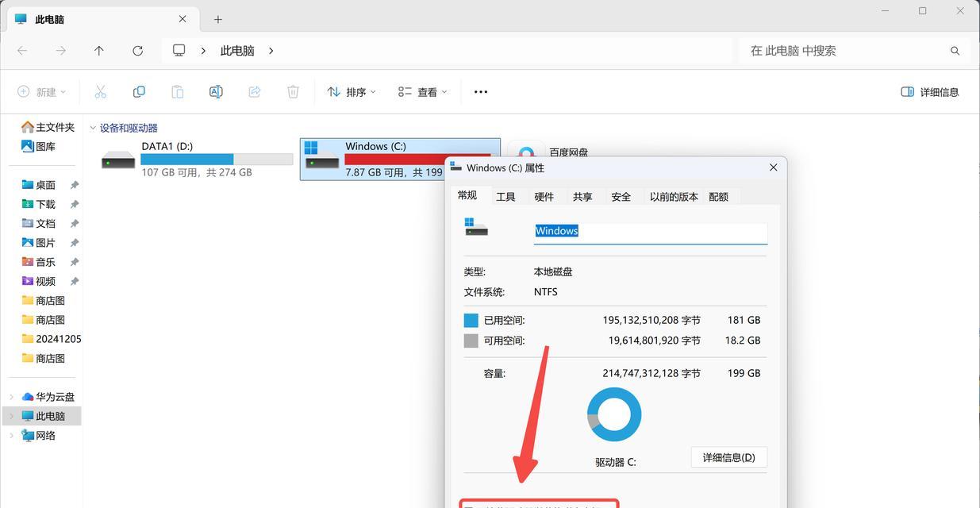Open 文档 in the sidebar
This screenshot has width=980, height=508.
[x=39, y=224]
